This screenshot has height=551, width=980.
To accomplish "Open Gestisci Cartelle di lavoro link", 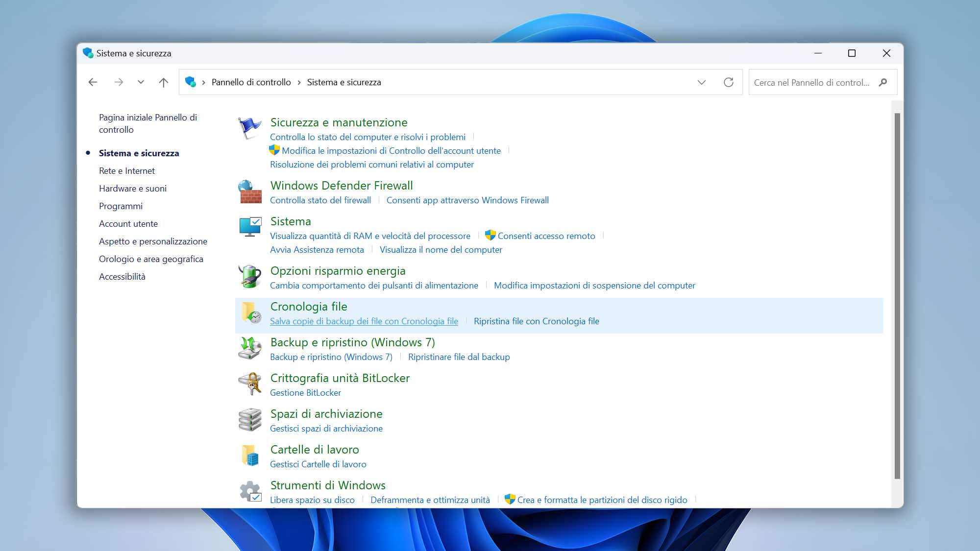I will point(318,464).
